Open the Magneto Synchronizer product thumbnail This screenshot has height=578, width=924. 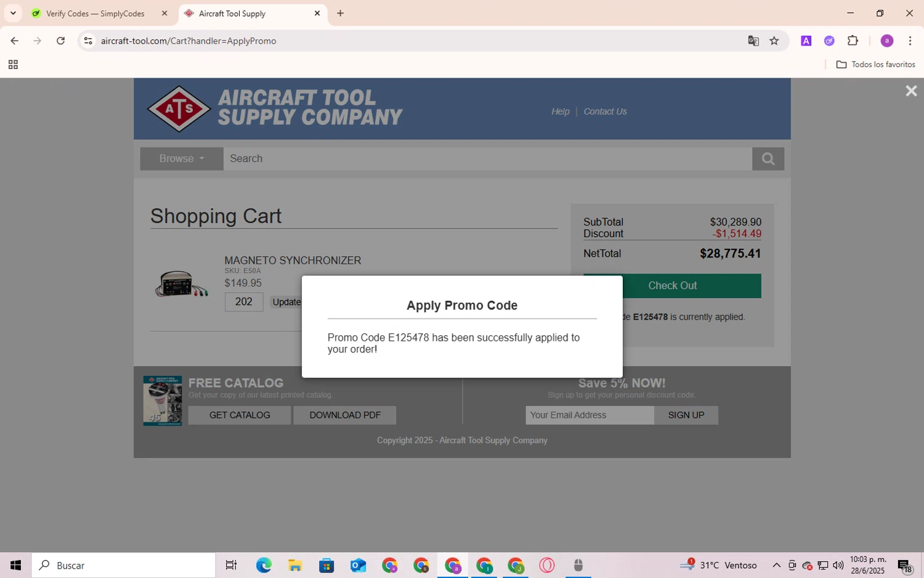pyautogui.click(x=181, y=284)
